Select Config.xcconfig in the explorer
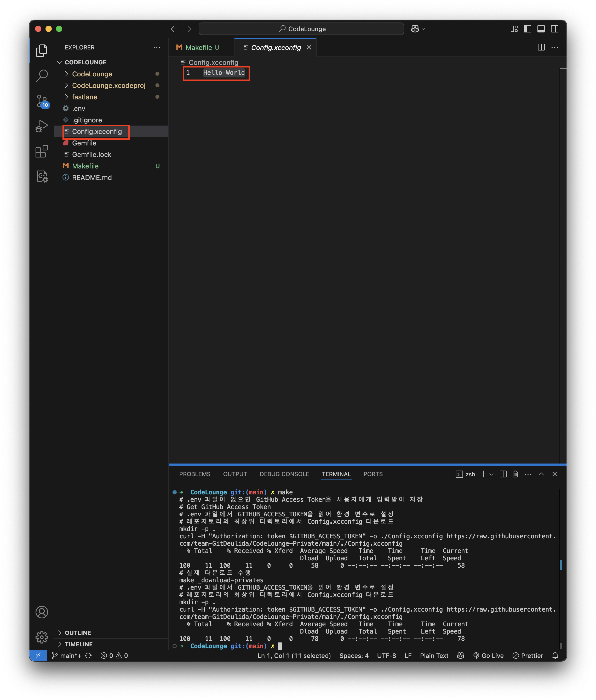 click(x=111, y=131)
